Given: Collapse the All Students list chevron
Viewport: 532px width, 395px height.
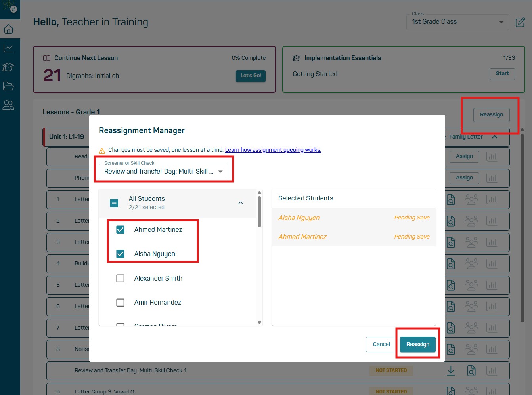Looking at the screenshot, I should click(x=241, y=203).
